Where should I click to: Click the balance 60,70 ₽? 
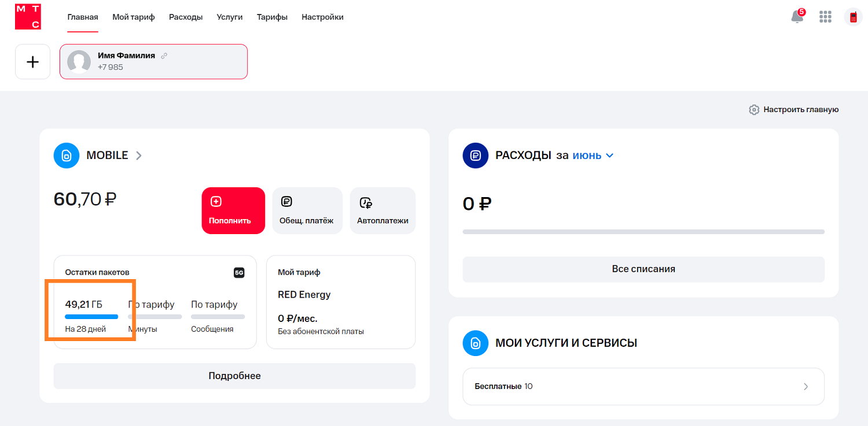[x=85, y=199]
